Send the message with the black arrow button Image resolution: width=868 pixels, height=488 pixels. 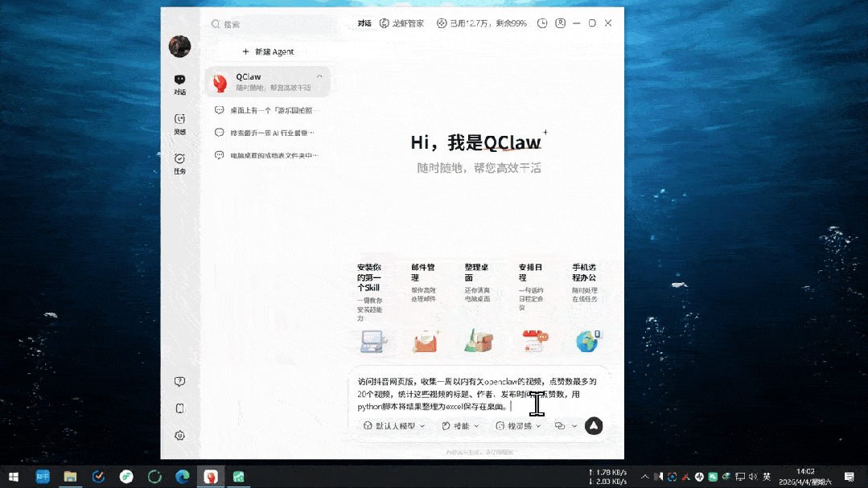click(594, 425)
